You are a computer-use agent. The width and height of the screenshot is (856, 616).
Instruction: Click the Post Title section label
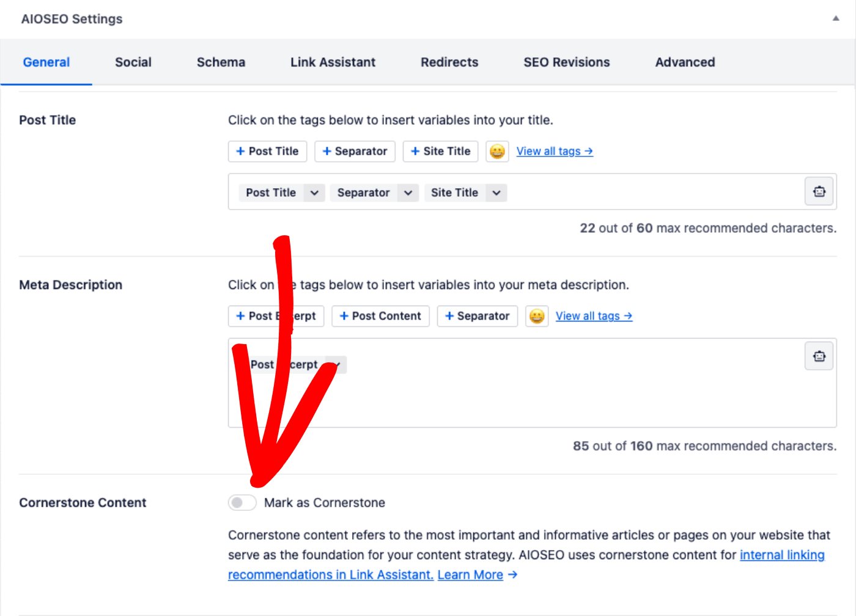click(x=47, y=120)
